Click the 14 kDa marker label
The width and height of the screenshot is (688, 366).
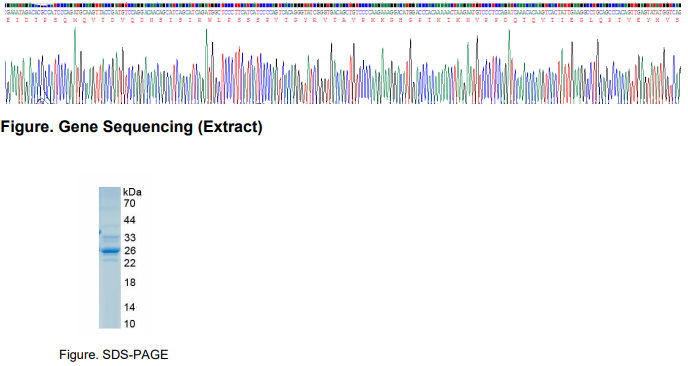pyautogui.click(x=129, y=307)
